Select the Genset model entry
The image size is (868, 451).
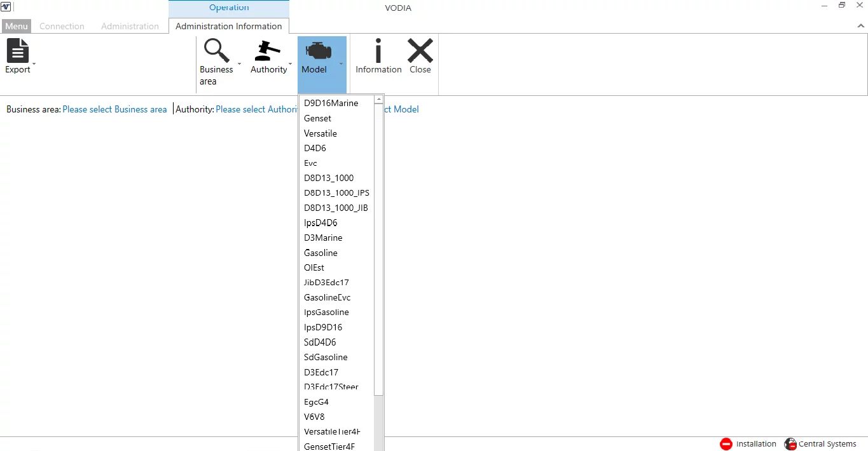tap(317, 118)
